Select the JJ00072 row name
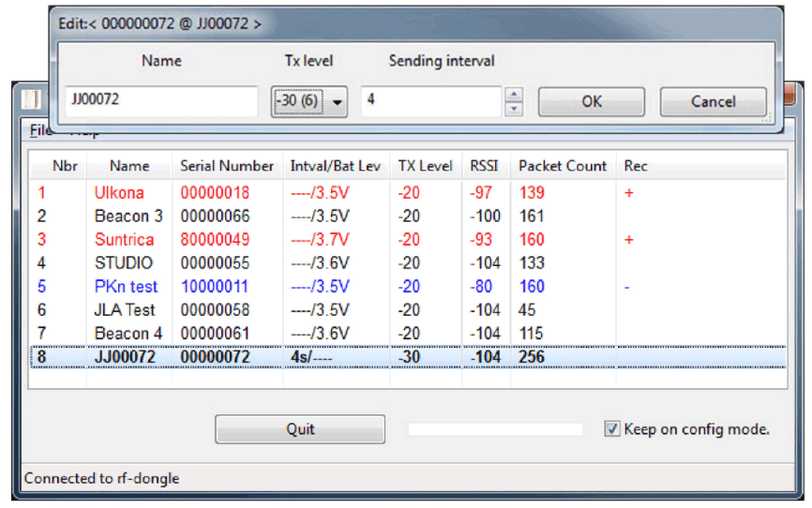 (125, 357)
